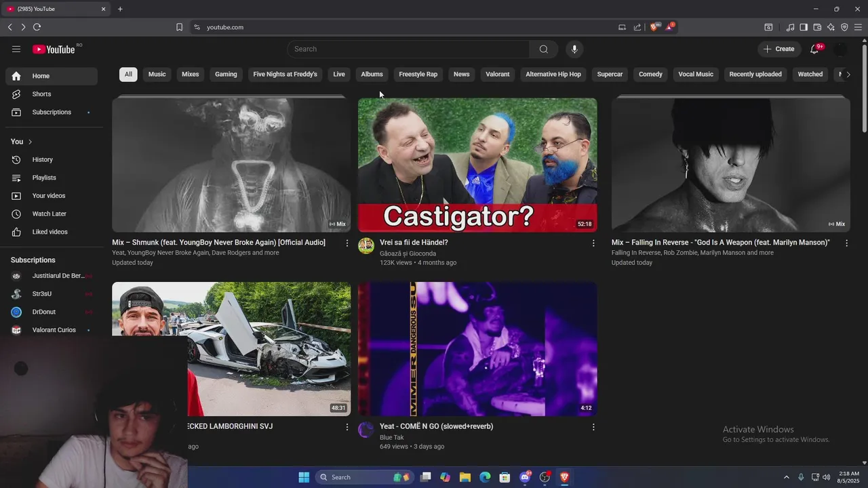Open Watch Later in sidebar
868x488 pixels.
click(x=52, y=213)
